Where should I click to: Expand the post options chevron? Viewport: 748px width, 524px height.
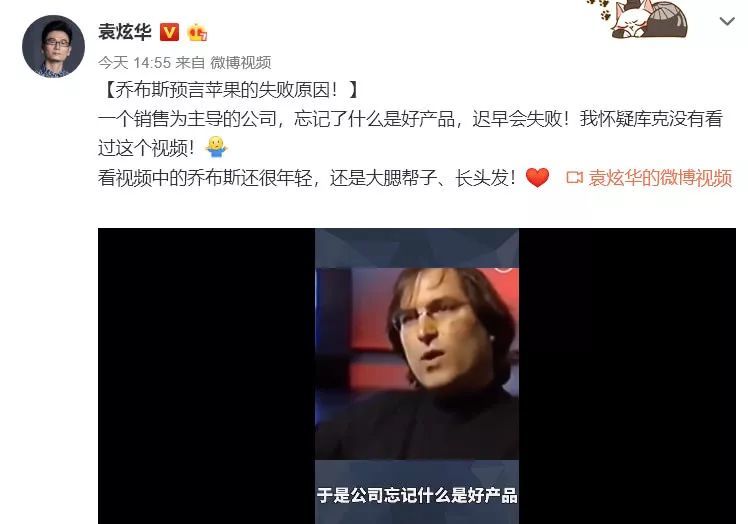point(727,21)
